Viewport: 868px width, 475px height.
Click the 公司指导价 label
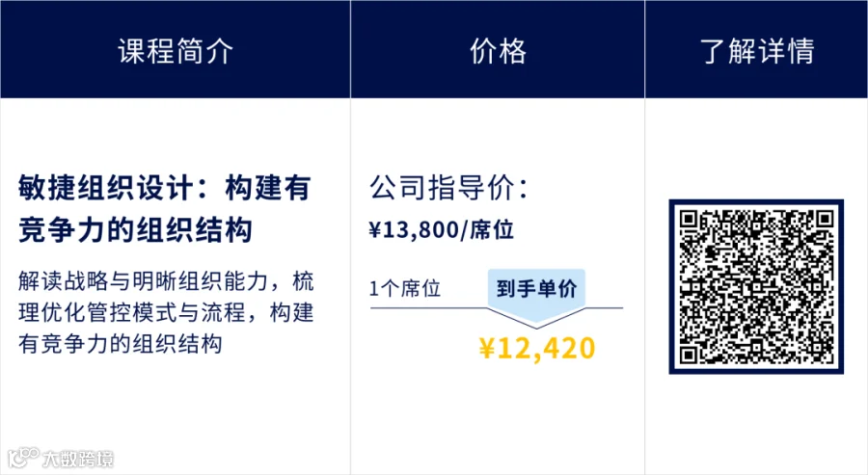click(448, 188)
